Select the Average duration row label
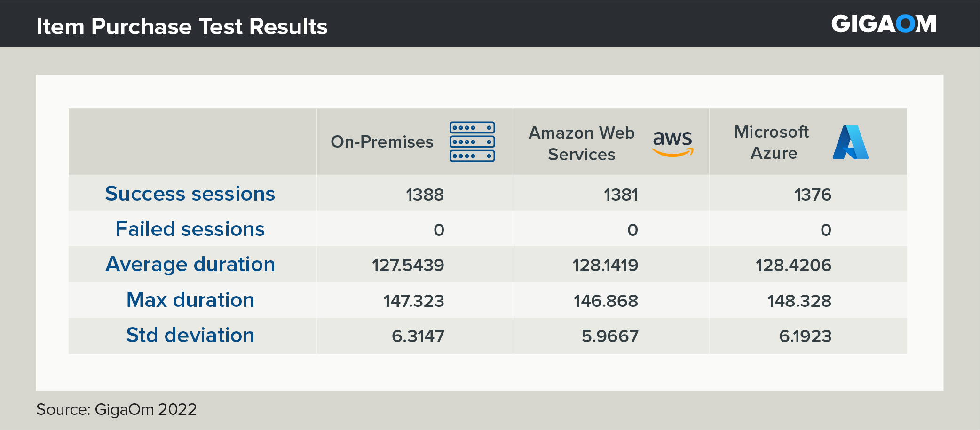980x430 pixels. pos(190,265)
